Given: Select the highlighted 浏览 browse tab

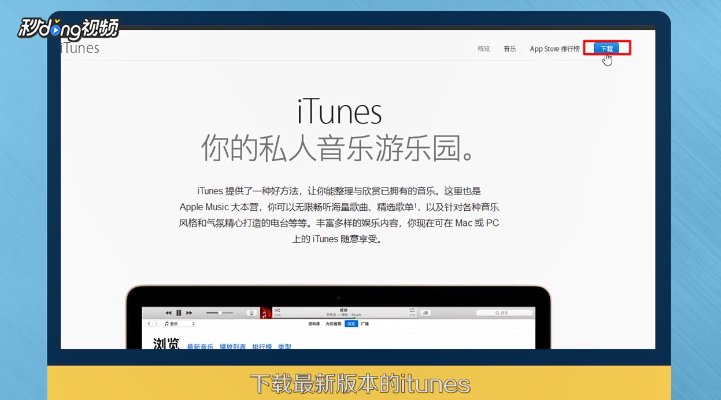Looking at the screenshot, I should (x=351, y=324).
